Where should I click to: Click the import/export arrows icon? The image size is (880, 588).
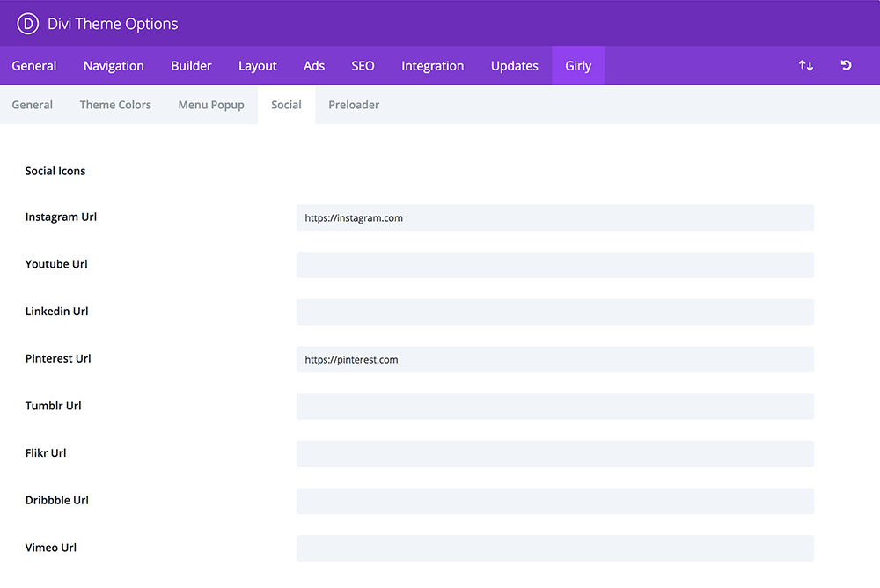(x=805, y=66)
